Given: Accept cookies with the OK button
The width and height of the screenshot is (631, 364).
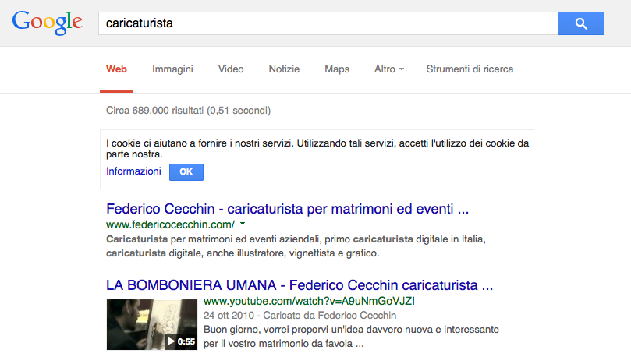Looking at the screenshot, I should (186, 172).
